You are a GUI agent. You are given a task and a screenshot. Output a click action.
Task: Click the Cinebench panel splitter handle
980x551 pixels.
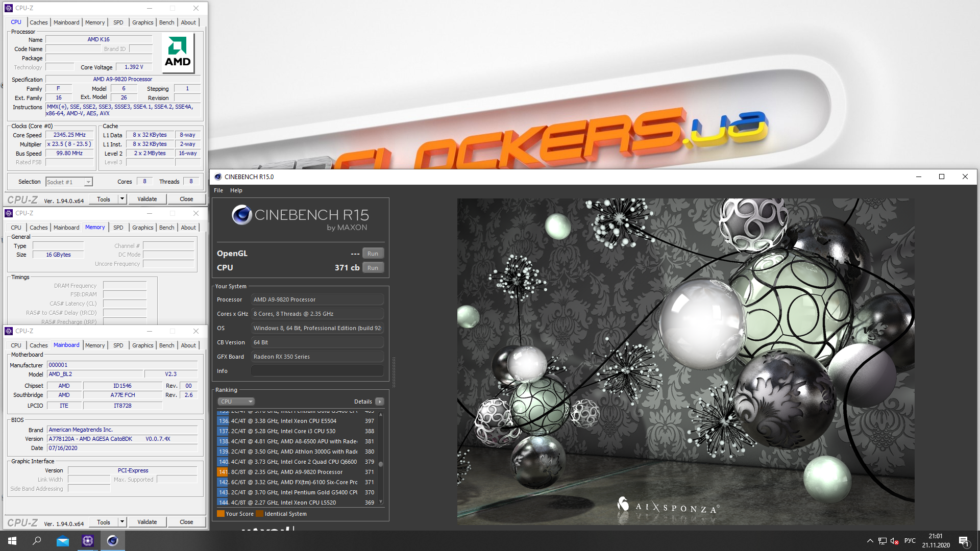pos(394,372)
